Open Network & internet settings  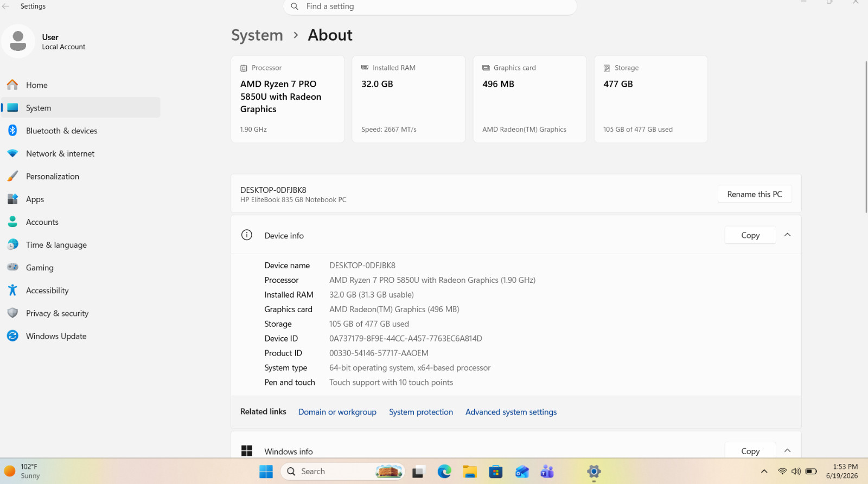pyautogui.click(x=81, y=153)
